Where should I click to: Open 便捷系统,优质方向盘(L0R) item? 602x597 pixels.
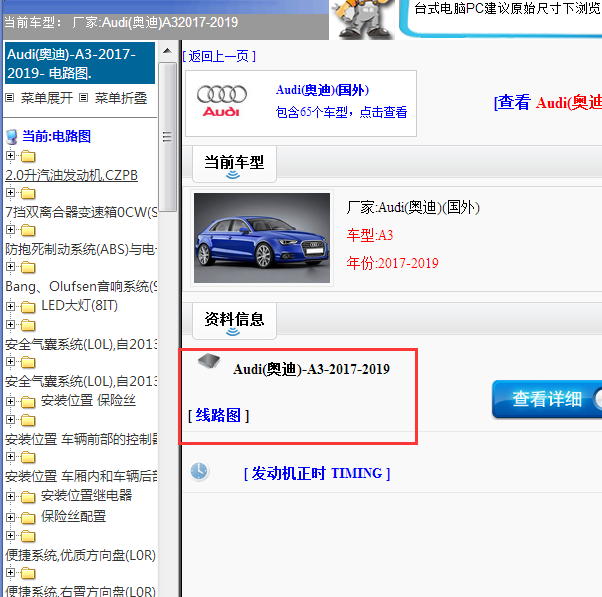80,556
